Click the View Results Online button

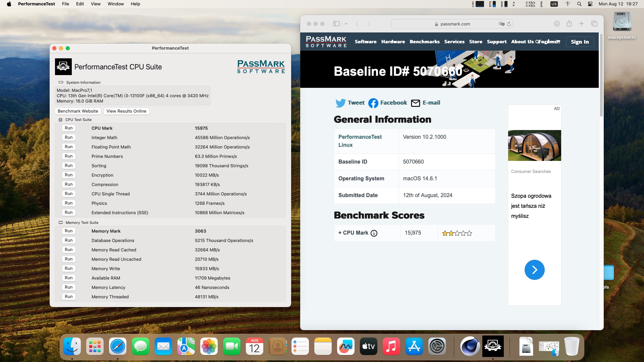coord(126,111)
